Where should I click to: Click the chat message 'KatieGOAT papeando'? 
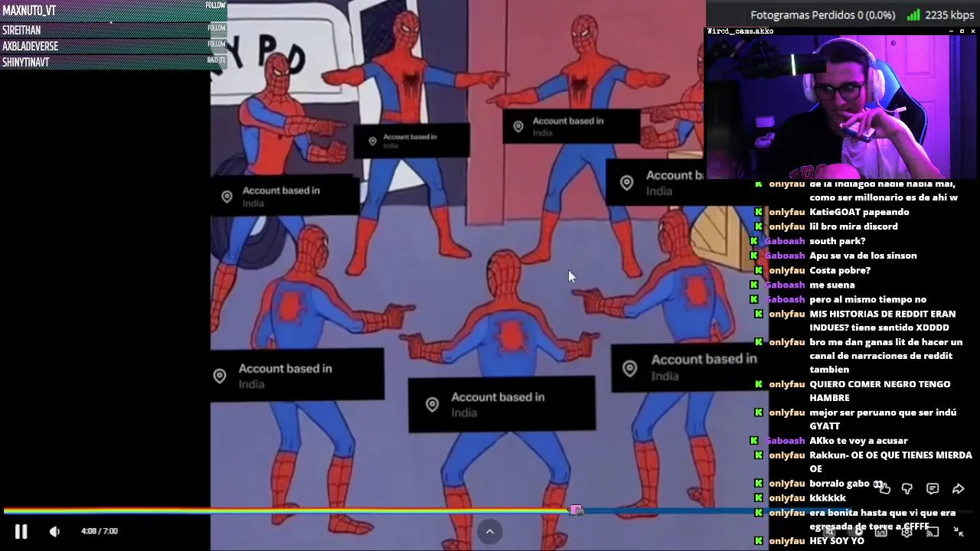(x=859, y=212)
